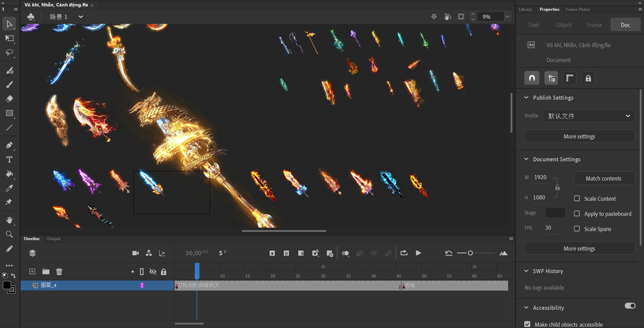This screenshot has height=328, width=644.
Task: Pick the Paint Bucket tool
Action: 9,174
